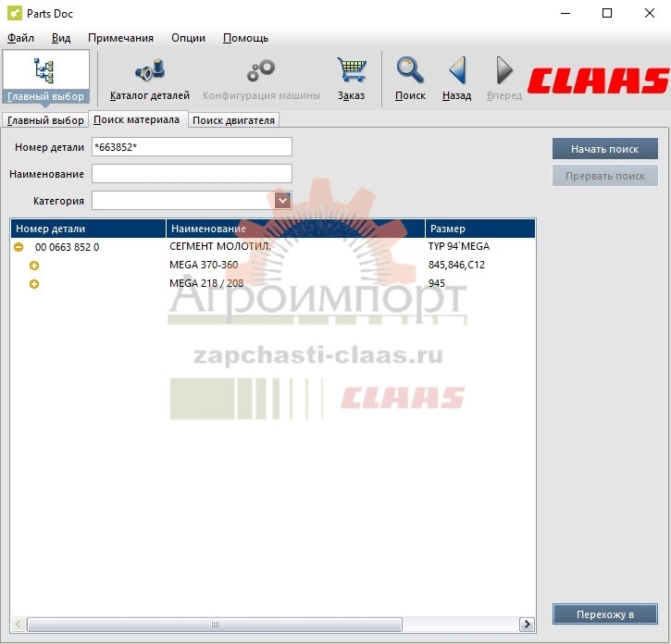
Task: Select part number 00 0663 852 0
Action: coord(68,247)
